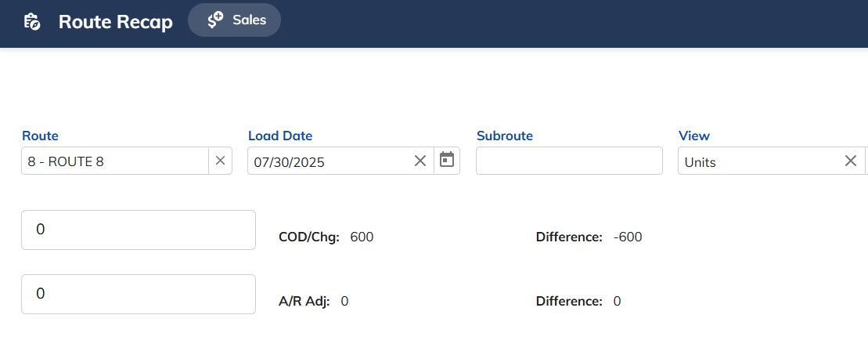
Task: Click the Route Recap title
Action: 116,22
